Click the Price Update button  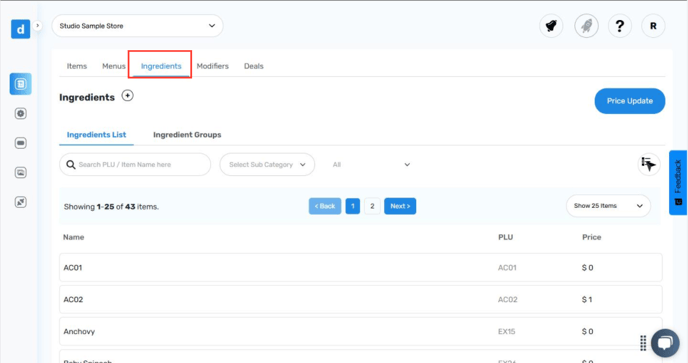coord(630,101)
